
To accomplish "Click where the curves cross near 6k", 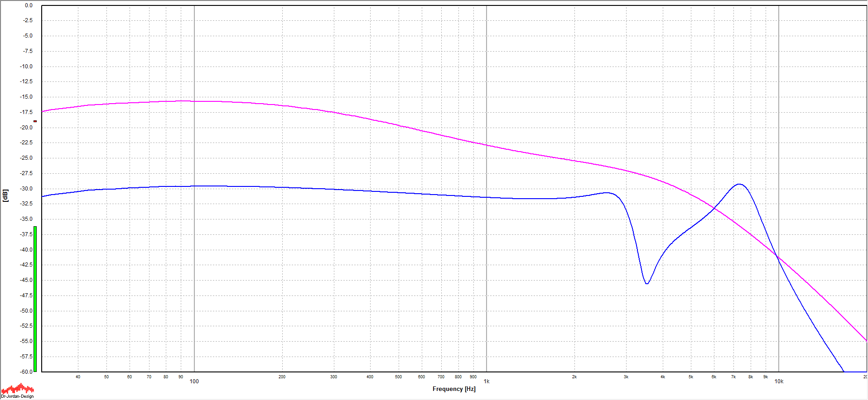I will pyautogui.click(x=714, y=208).
